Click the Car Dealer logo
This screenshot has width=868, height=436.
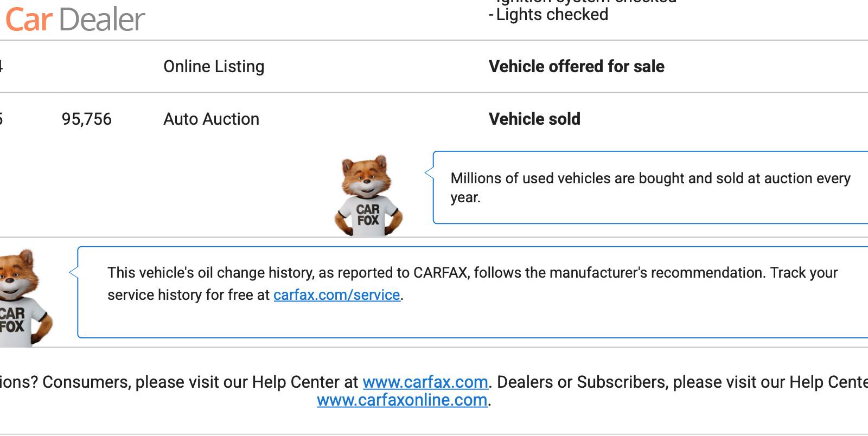coord(75,20)
